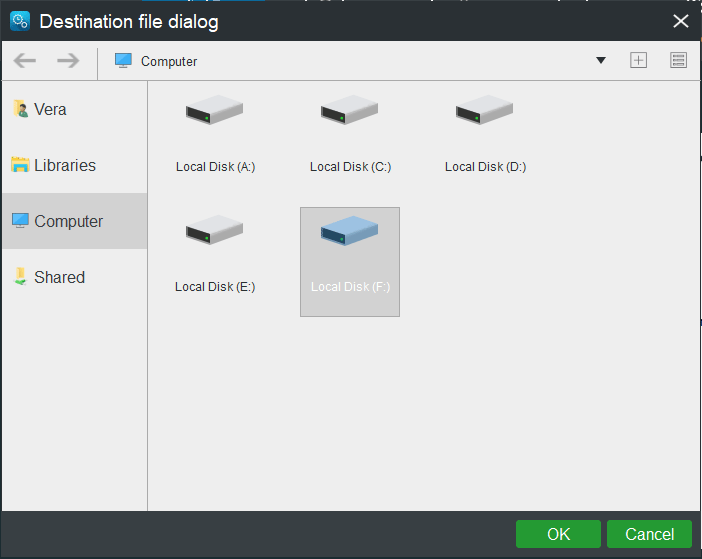Select Computer in the sidebar
This screenshot has width=702, height=559.
point(74,221)
